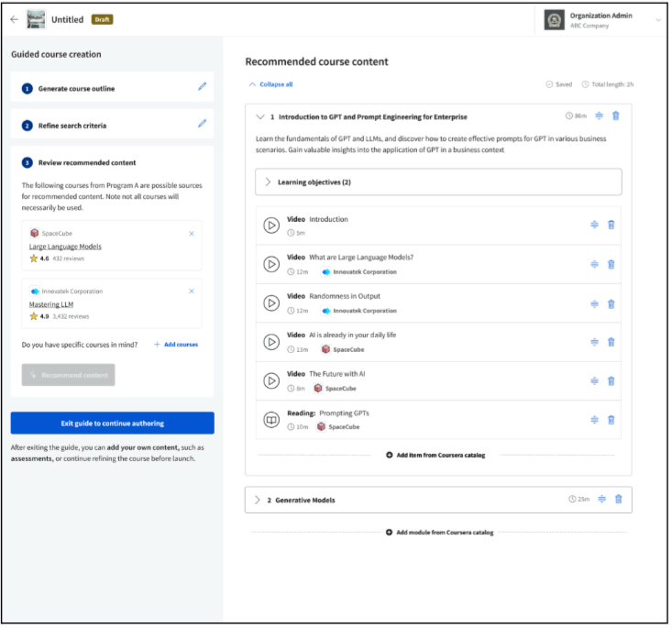Click Innovatek Corporation under Randomness in Output
The height and width of the screenshot is (628, 672).
click(359, 311)
